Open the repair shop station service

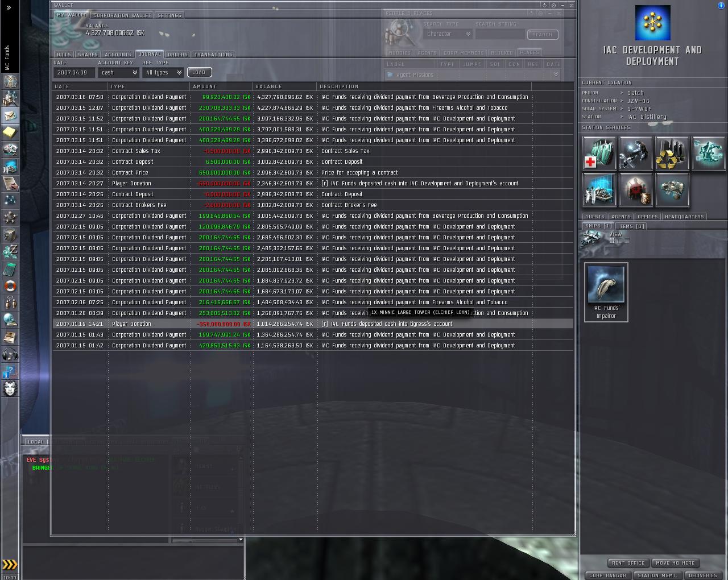coord(636,154)
